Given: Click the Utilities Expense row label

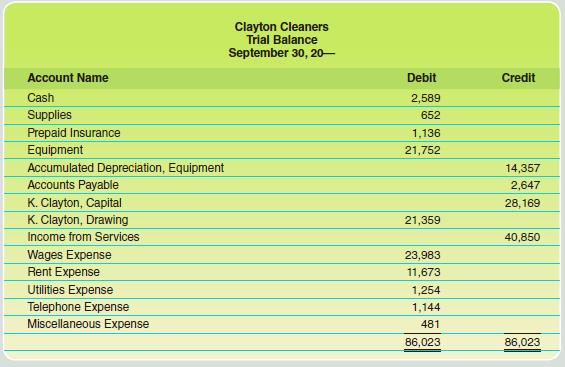Looking at the screenshot, I should pyautogui.click(x=70, y=290).
